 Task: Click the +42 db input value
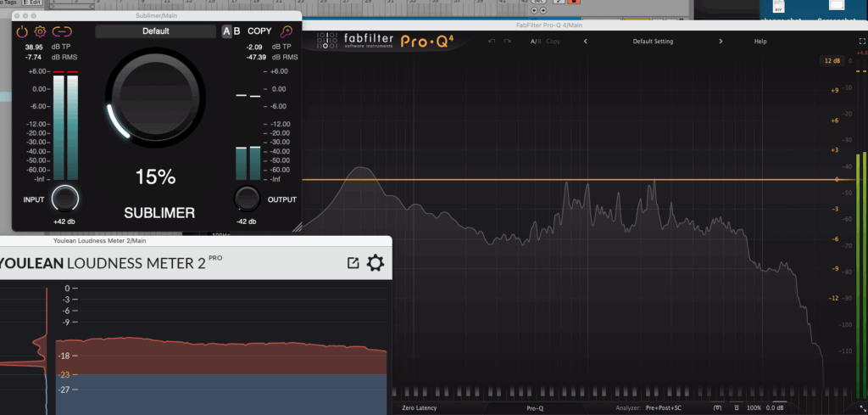[64, 222]
